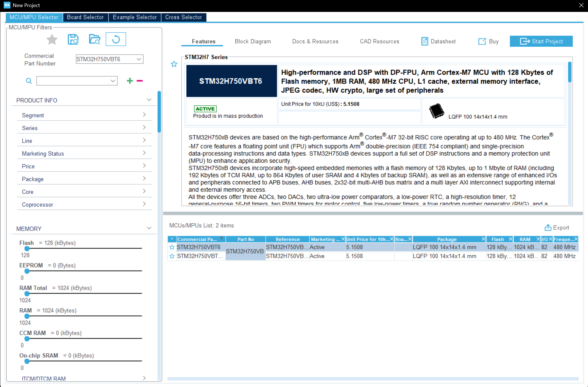This screenshot has width=588, height=387.
Task: Open Commercial Part Number dropdown
Action: click(x=139, y=59)
